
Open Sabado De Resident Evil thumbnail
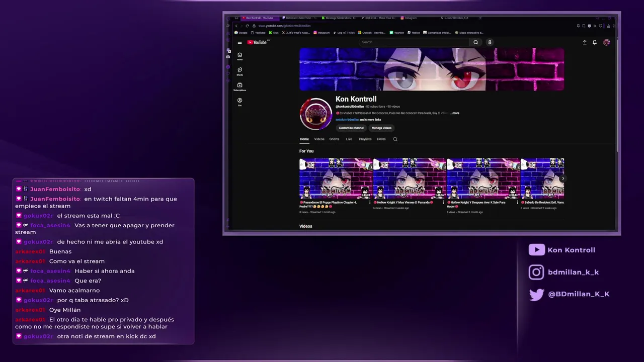click(x=542, y=178)
